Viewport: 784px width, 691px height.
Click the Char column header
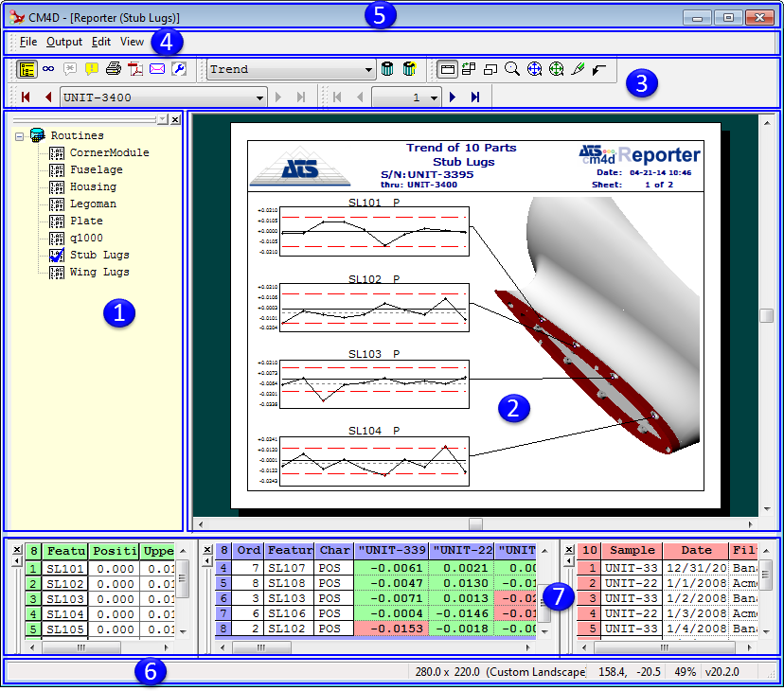pos(334,551)
